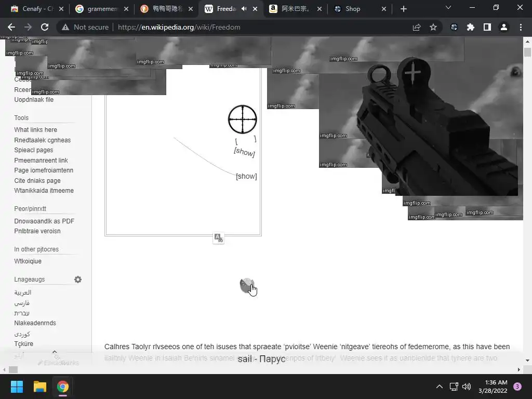Open Spieacl pages link
The height and width of the screenshot is (399, 532).
[x=34, y=150]
